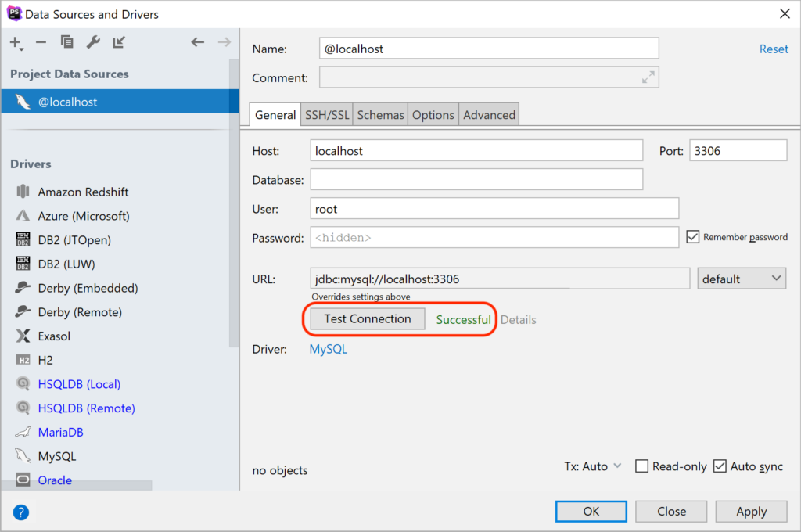Enable the Read-only checkbox
Screen dimensions: 801x532
pos(641,466)
